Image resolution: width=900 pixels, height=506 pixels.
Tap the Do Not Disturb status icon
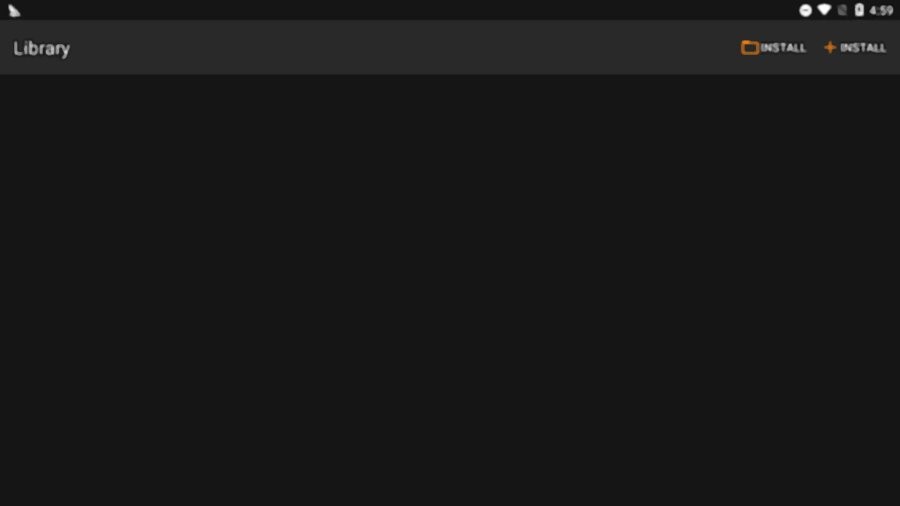pyautogui.click(x=805, y=10)
